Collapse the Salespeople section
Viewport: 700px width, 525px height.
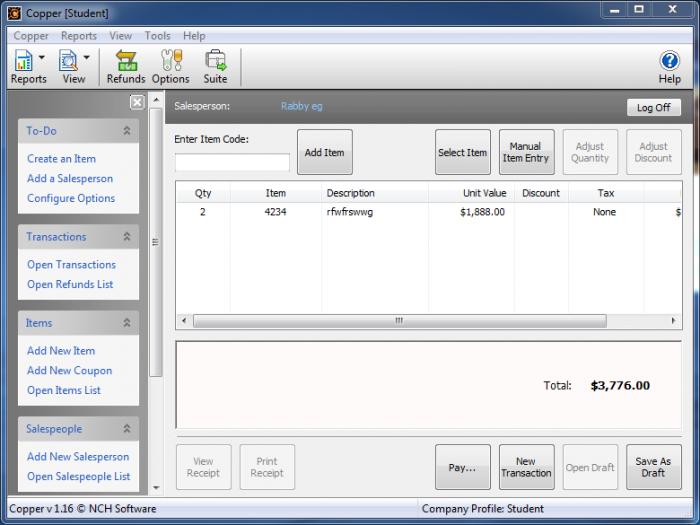click(x=127, y=429)
